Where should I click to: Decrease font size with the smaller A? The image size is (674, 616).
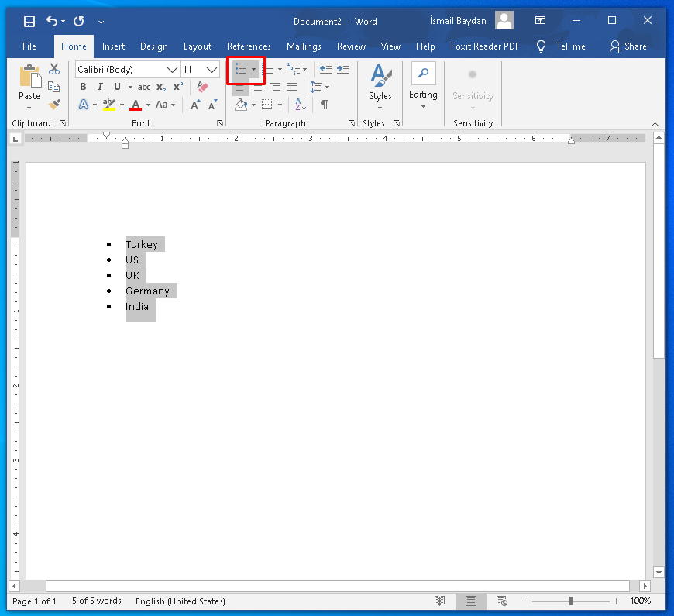213,105
